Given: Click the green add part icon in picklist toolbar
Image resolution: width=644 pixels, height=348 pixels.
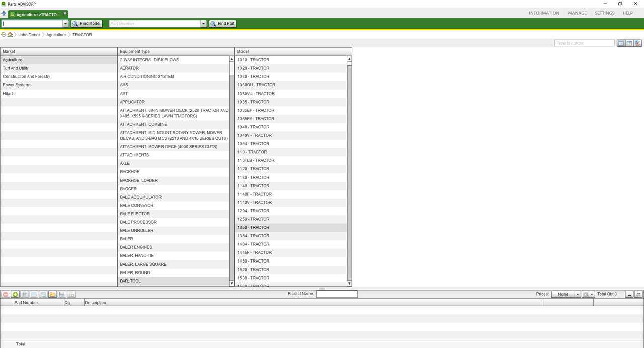Looking at the screenshot, I should [x=15, y=294].
